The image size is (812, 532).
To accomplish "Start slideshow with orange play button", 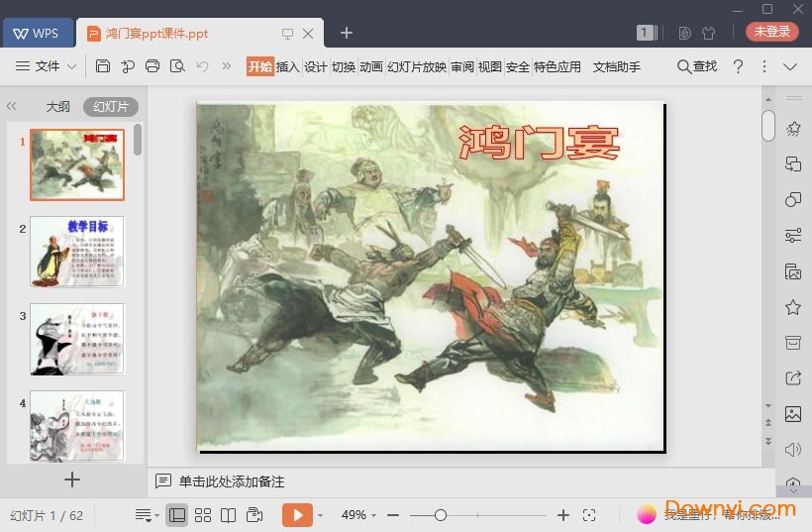I will pos(297,515).
